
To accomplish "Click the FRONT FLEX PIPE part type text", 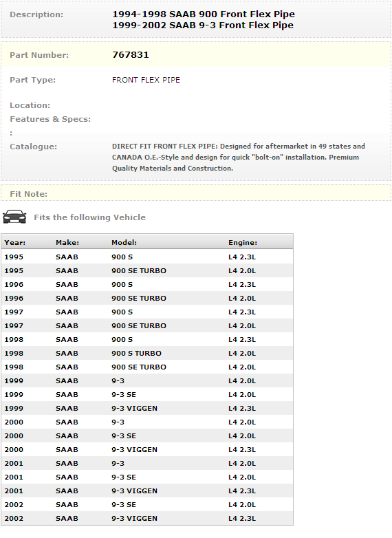I will (146, 80).
